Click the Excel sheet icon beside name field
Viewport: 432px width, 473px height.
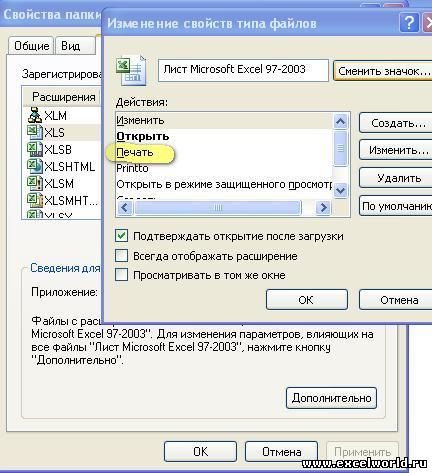tap(131, 71)
